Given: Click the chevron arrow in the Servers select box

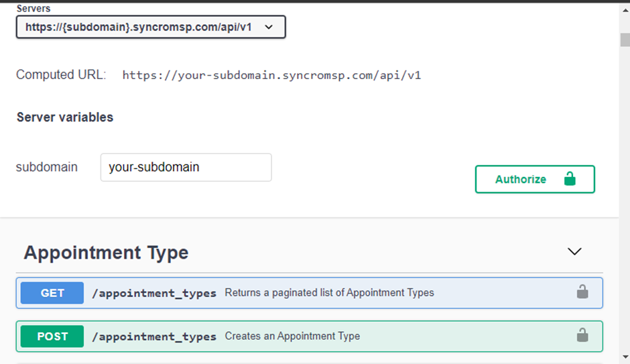Looking at the screenshot, I should click(269, 27).
